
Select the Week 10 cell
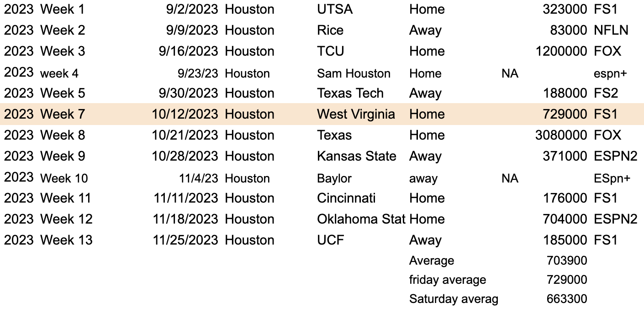point(64,178)
